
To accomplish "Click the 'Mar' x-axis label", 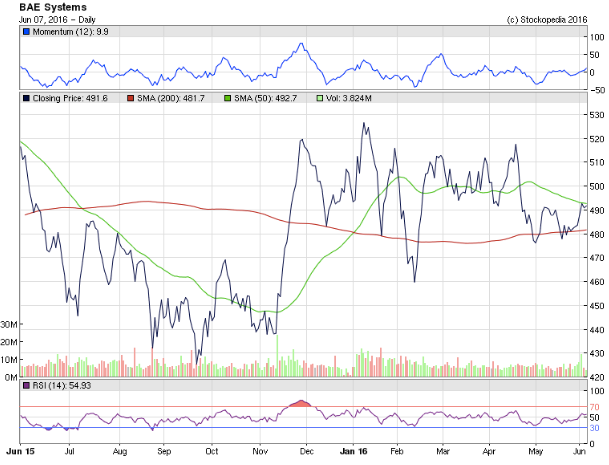I will 443,451.
